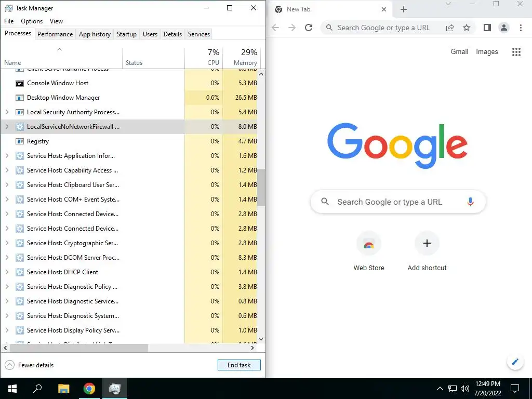This screenshot has height=399, width=532.
Task: Open Chrome's three-dot menu
Action: [521, 28]
